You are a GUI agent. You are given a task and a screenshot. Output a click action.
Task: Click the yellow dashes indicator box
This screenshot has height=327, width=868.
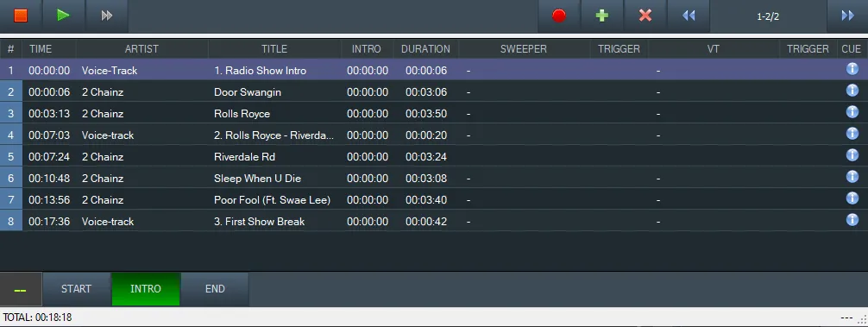[x=21, y=289]
